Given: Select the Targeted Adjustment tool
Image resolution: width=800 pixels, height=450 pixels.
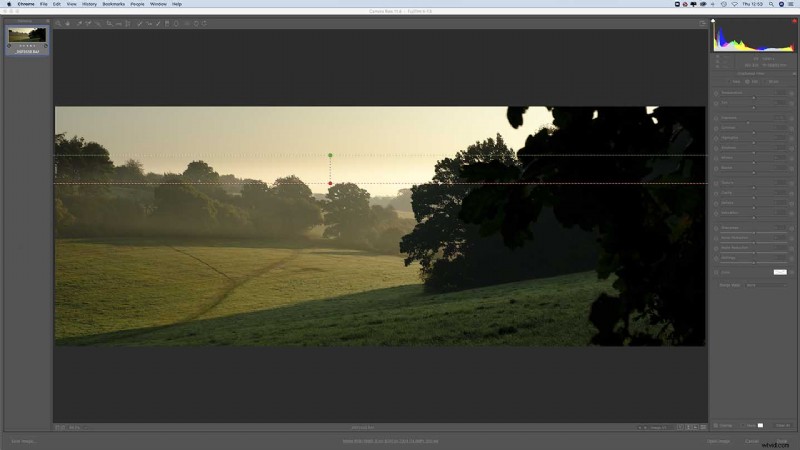Looking at the screenshot, I should coord(97,23).
